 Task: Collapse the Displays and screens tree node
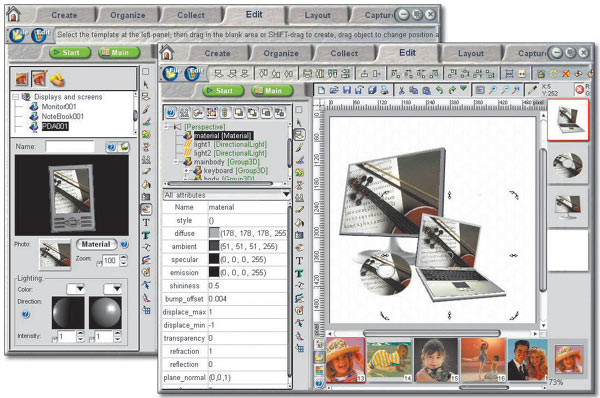(x=15, y=97)
